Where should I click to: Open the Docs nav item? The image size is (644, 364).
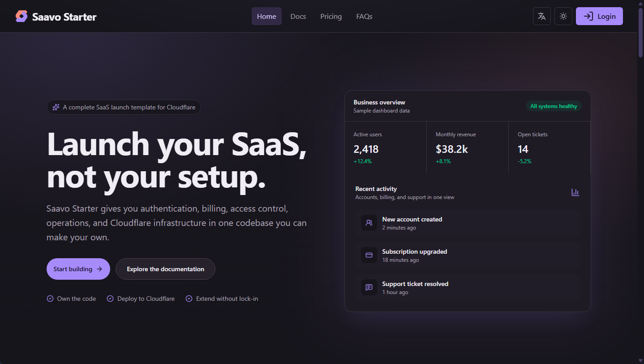(x=298, y=16)
